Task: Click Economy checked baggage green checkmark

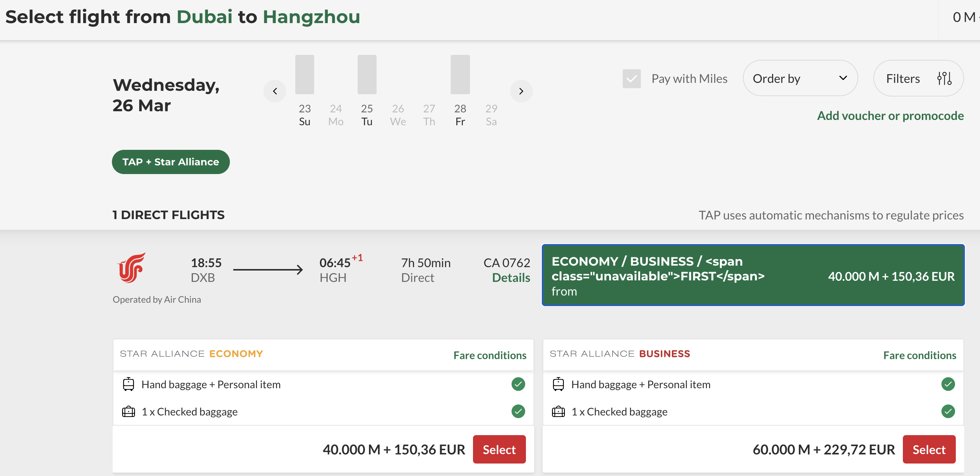Action: point(518,411)
